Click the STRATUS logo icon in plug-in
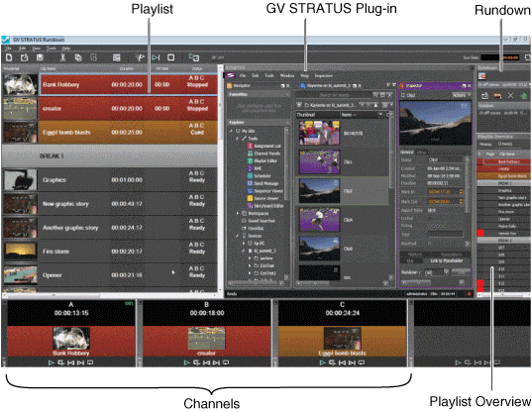532x412 pixels. (x=231, y=75)
